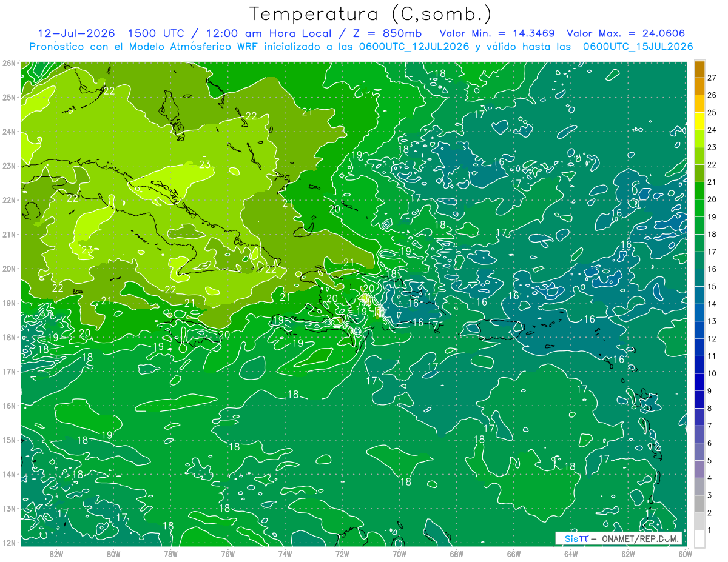Click the color bar label "9"

(710, 391)
